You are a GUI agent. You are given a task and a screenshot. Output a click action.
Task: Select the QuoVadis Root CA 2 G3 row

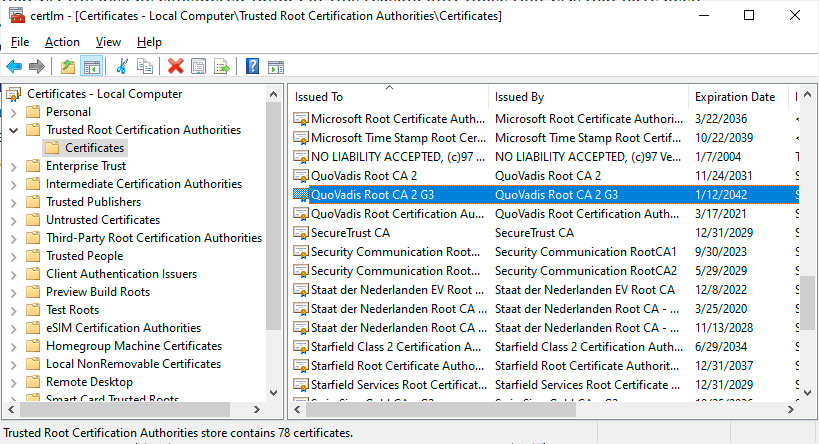(x=545, y=195)
